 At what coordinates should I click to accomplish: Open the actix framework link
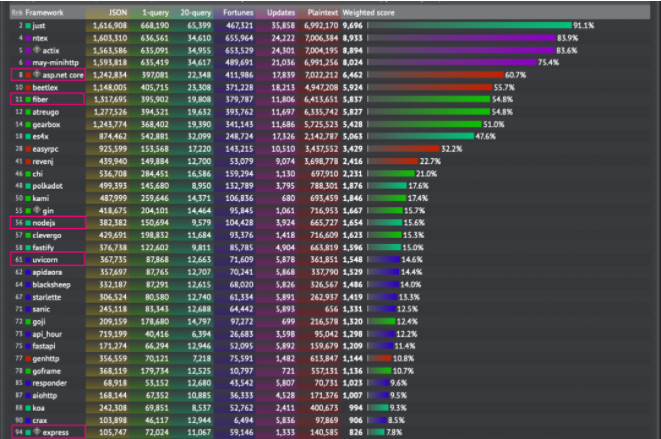(51, 51)
